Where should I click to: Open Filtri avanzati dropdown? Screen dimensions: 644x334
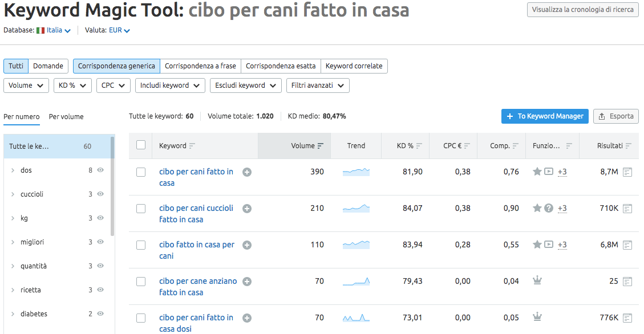click(318, 85)
